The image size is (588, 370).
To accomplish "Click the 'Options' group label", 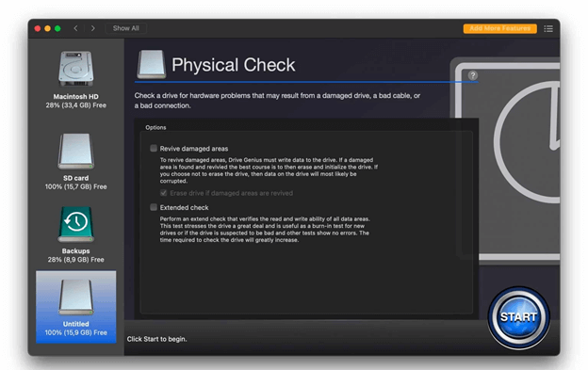I will pyautogui.click(x=155, y=127).
